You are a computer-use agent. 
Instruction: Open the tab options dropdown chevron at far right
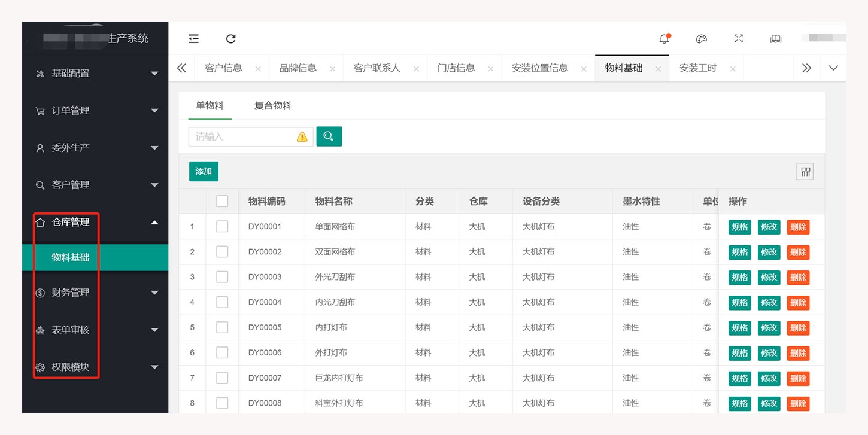click(x=833, y=68)
